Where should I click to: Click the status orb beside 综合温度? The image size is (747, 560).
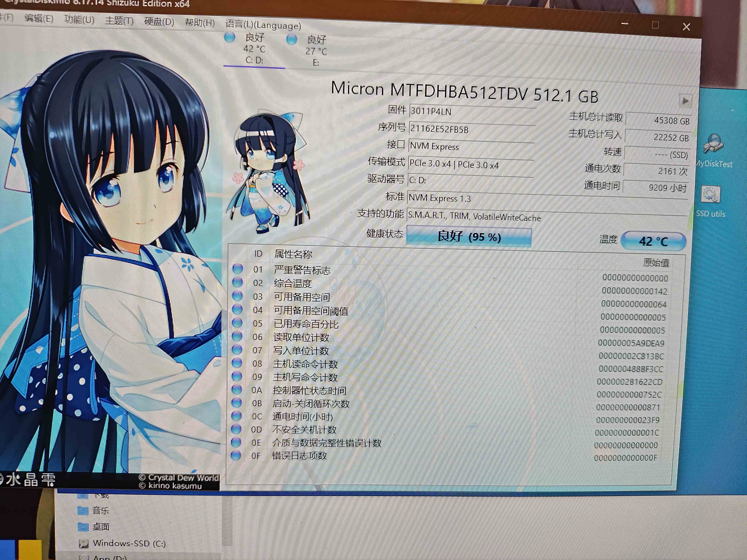point(237,282)
